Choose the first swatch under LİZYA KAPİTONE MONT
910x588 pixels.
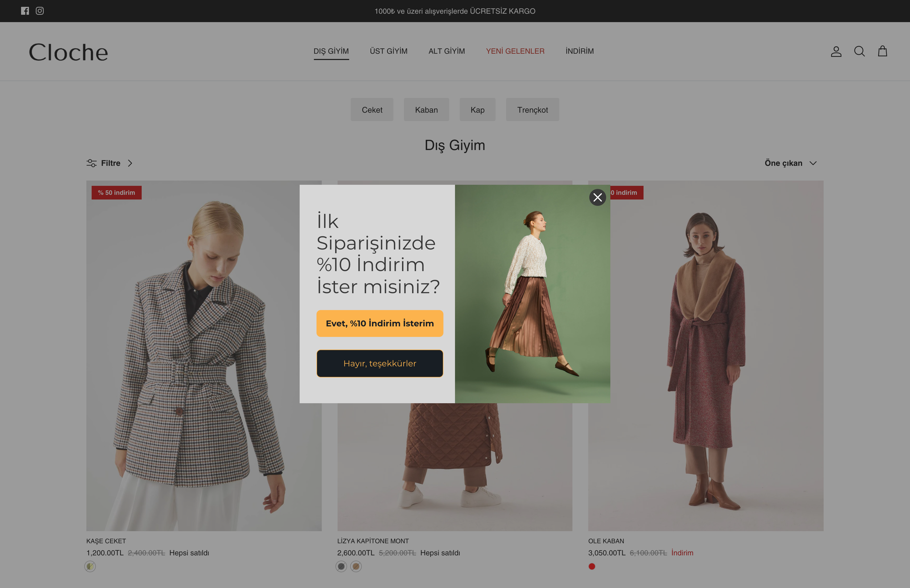coord(341,566)
